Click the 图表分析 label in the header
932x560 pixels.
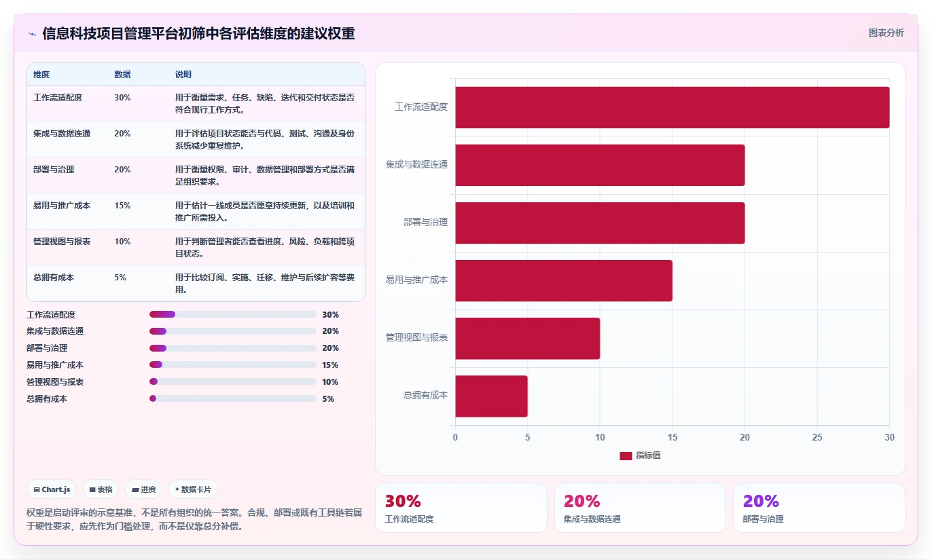click(886, 33)
